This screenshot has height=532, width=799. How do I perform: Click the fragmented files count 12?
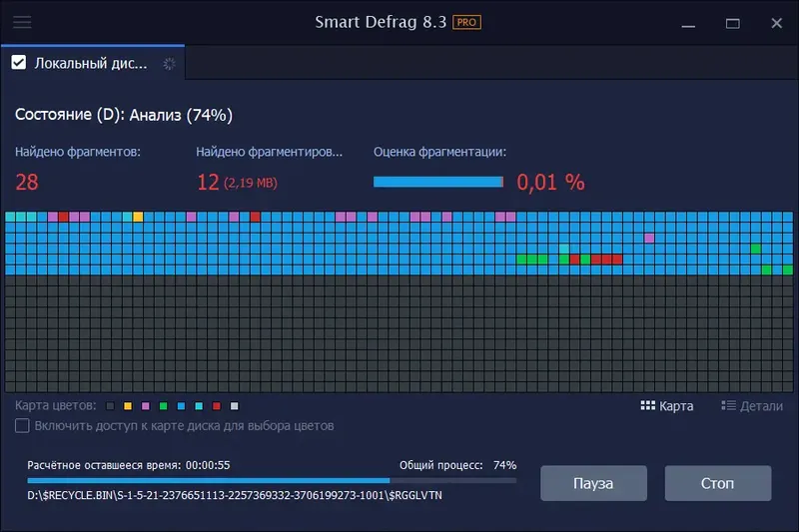(208, 183)
